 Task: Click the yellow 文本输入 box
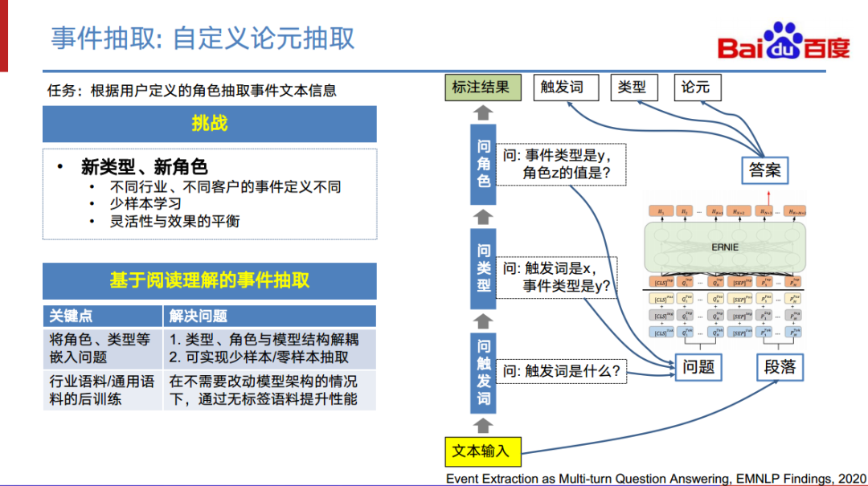(483, 451)
